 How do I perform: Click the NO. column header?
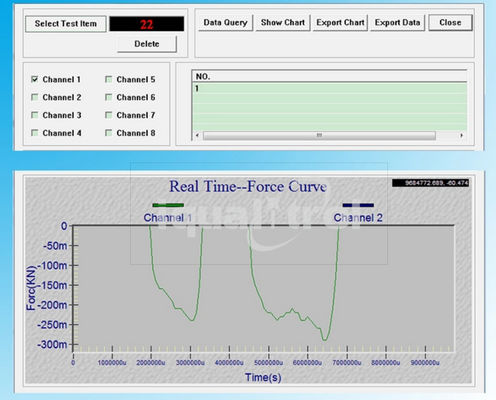[329, 76]
